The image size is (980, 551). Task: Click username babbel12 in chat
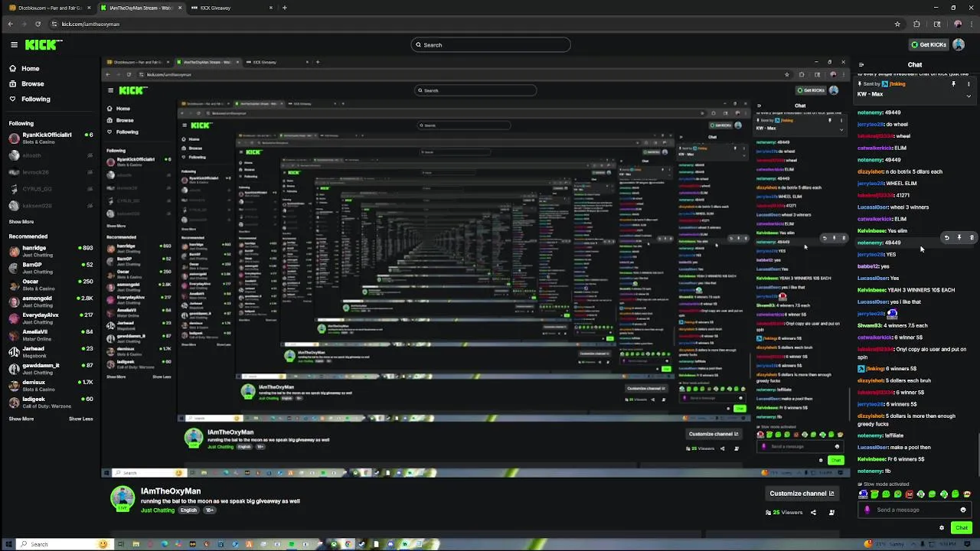[868, 266]
